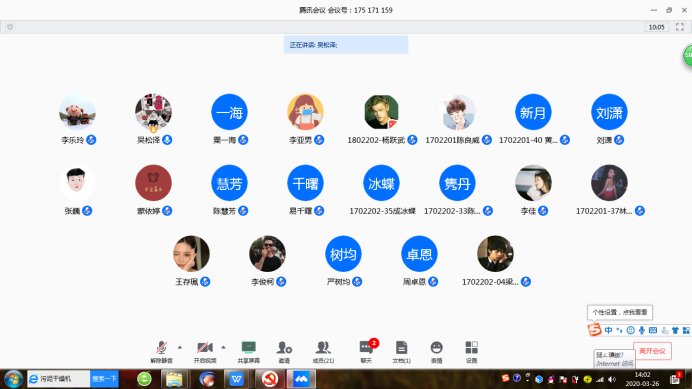Enter full screen mode icon at top right
692x389 pixels.
680,27
